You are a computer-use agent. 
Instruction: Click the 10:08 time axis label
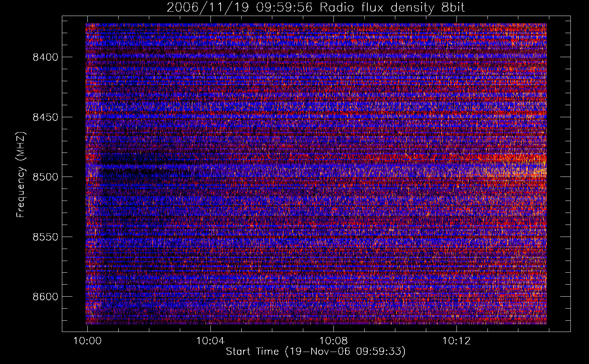pos(333,341)
